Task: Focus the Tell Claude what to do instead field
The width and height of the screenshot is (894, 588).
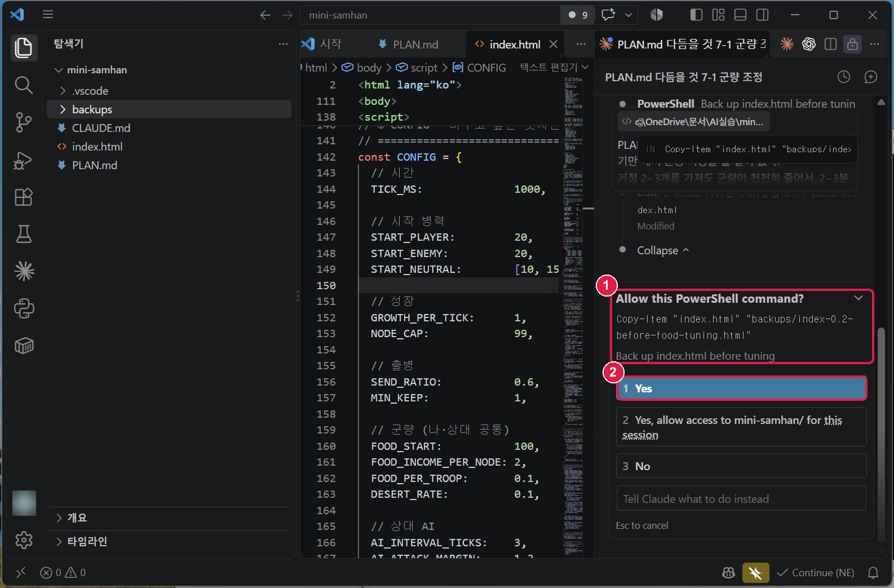Action: 741,498
